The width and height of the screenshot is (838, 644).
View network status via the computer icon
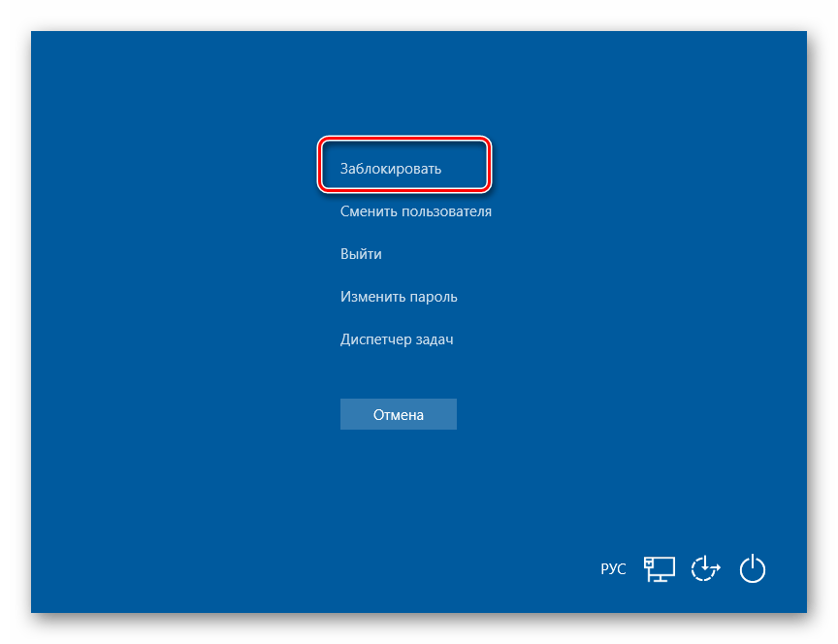(x=661, y=568)
